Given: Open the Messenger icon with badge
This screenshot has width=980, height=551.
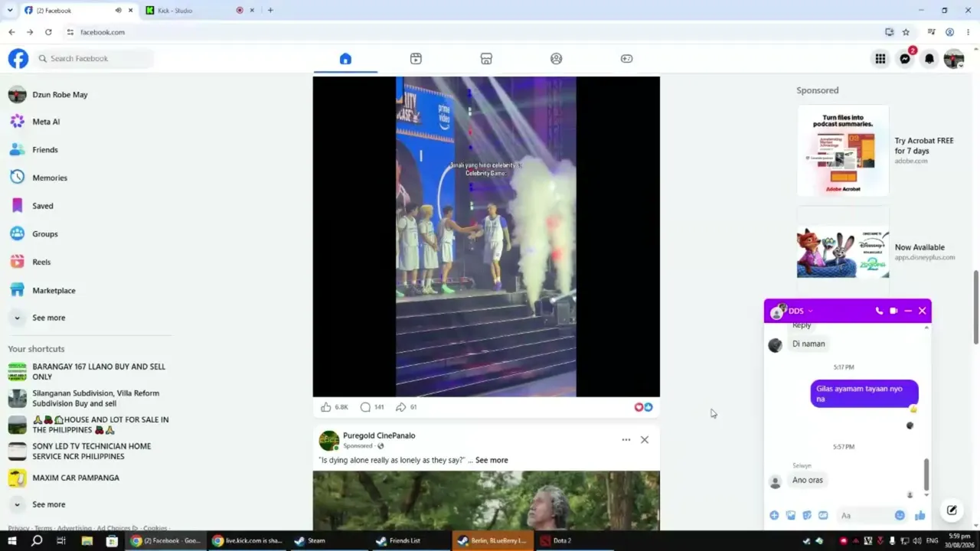Looking at the screenshot, I should (x=905, y=59).
